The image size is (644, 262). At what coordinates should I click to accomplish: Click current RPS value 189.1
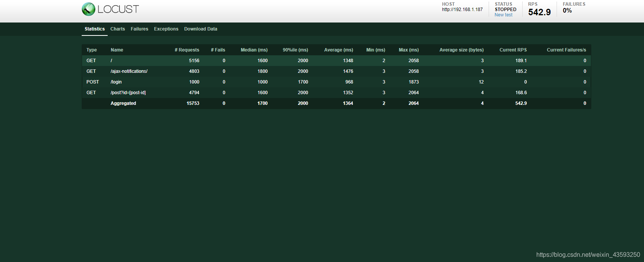(521, 61)
